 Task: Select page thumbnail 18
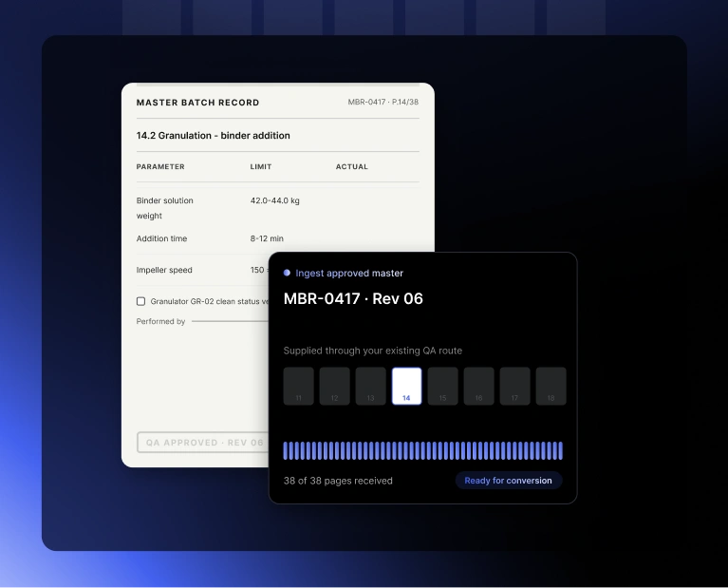pos(551,387)
